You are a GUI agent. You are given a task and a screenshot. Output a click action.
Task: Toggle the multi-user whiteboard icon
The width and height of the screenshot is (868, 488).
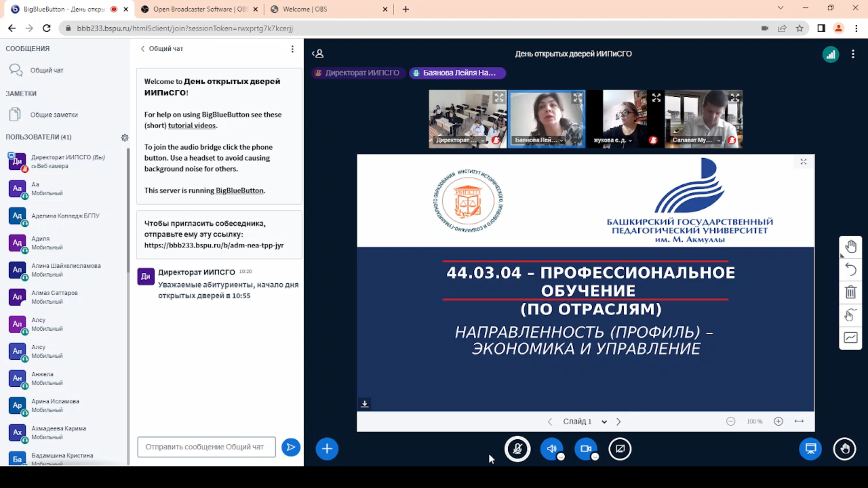pos(850,315)
